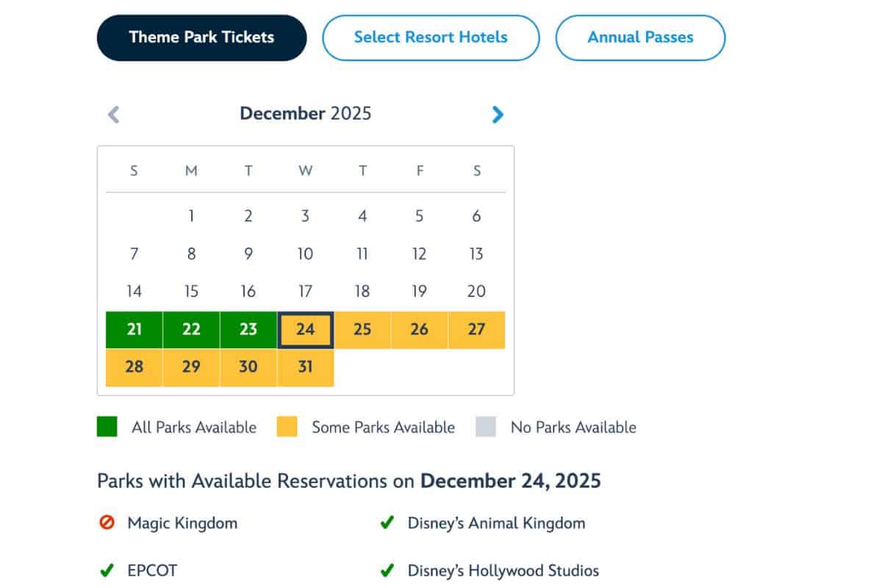Image resolution: width=882 pixels, height=588 pixels.
Task: Switch to the Annual Passes tab
Action: pyautogui.click(x=640, y=37)
